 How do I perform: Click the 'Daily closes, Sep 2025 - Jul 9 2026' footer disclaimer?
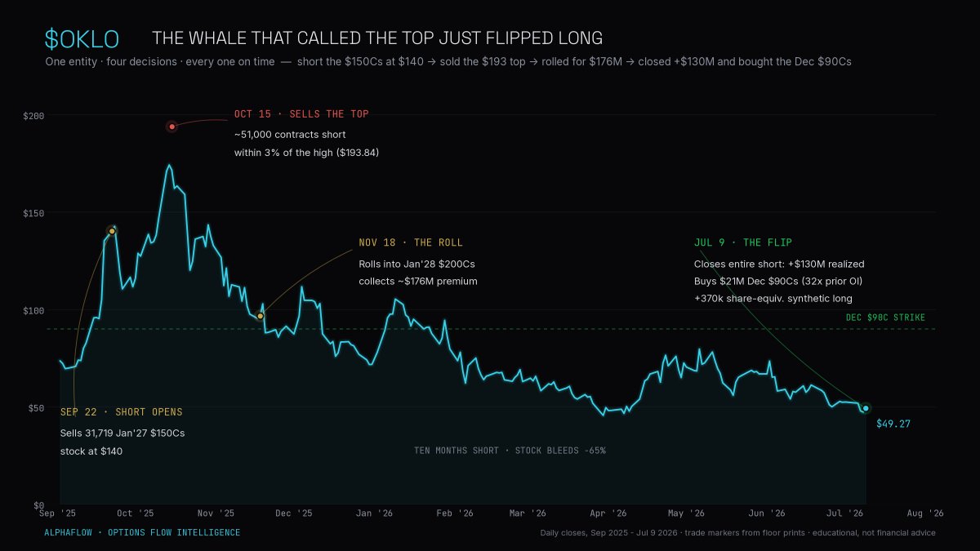(x=738, y=533)
